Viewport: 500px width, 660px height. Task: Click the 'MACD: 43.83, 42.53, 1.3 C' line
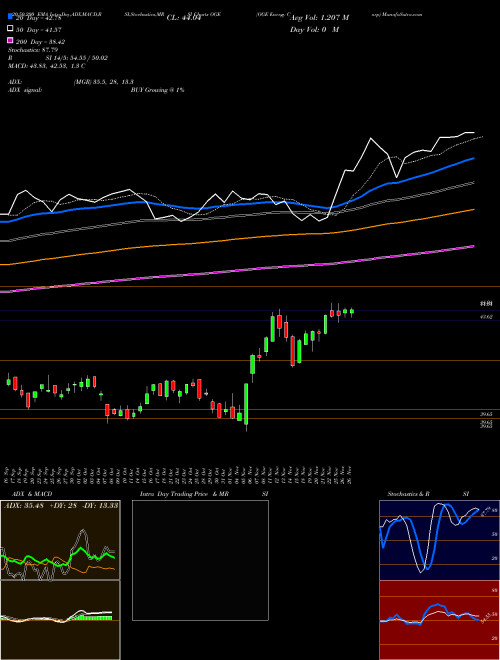click(x=47, y=66)
